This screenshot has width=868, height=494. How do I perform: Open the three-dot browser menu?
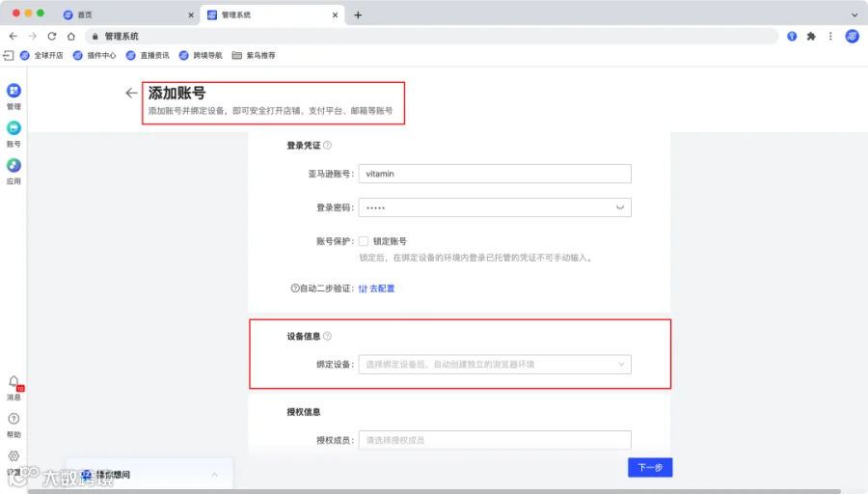pyautogui.click(x=830, y=36)
